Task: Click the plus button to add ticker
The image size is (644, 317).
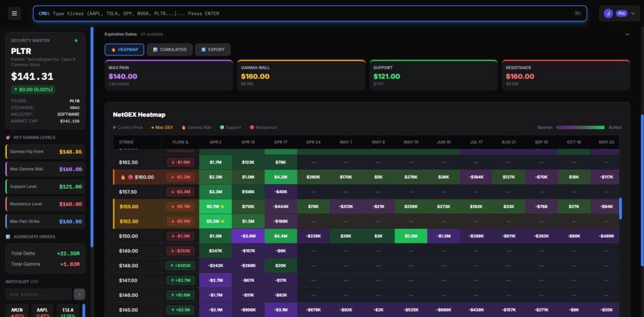Action: pyautogui.click(x=79, y=294)
